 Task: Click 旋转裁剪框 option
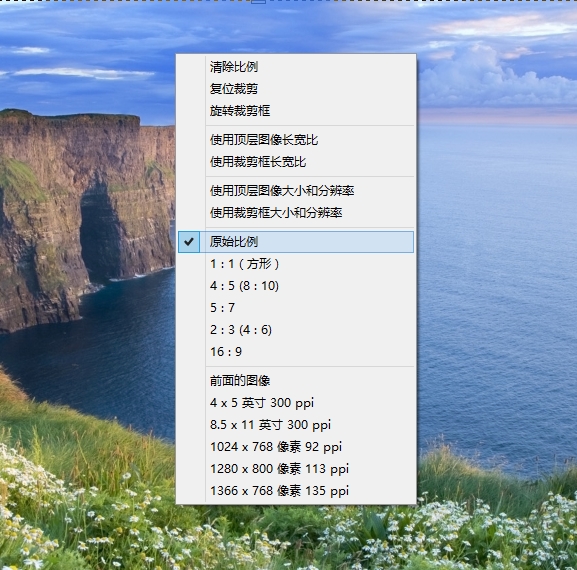[x=296, y=110]
